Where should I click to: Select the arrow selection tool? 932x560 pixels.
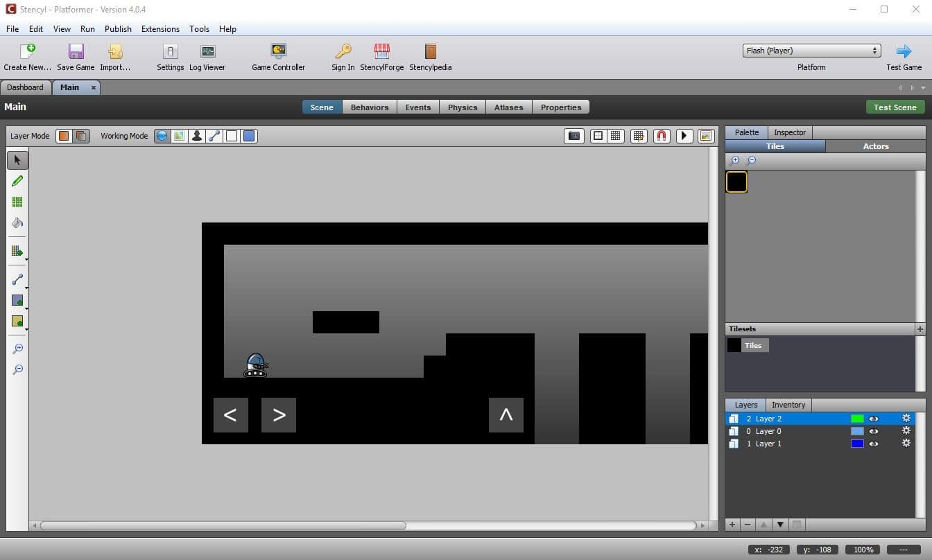[x=17, y=160]
